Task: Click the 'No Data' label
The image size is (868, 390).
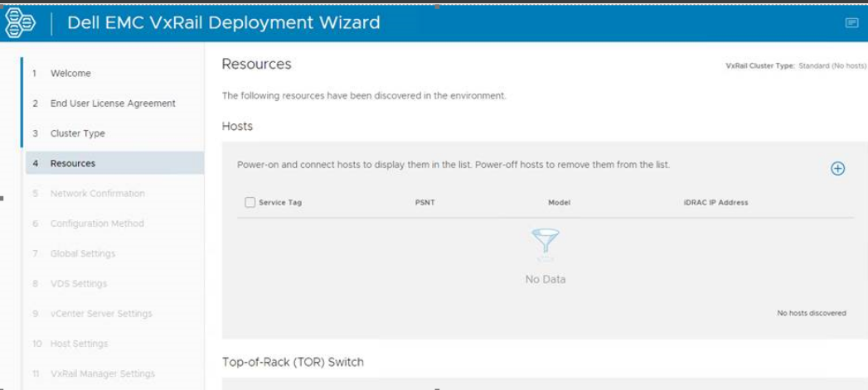Action: [546, 279]
